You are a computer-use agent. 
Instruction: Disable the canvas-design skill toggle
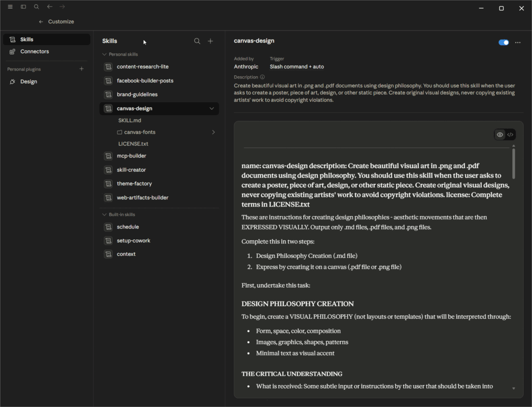(x=503, y=43)
